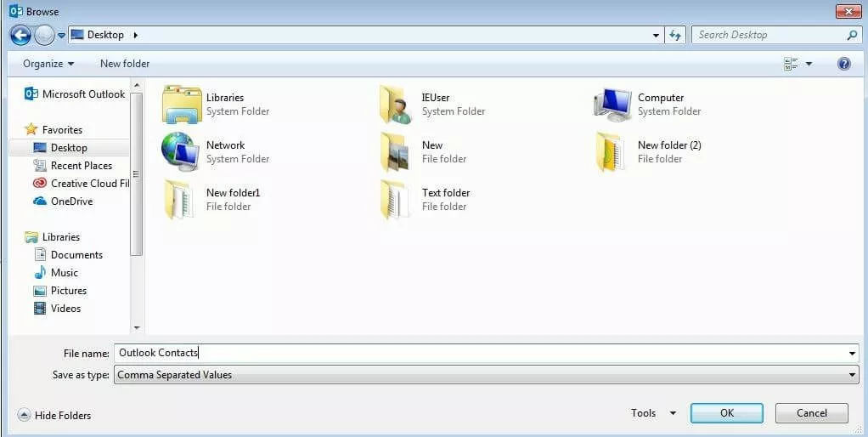Viewport: 868px width, 437px height.
Task: Open Recent Places in navigation pane
Action: [x=72, y=166]
